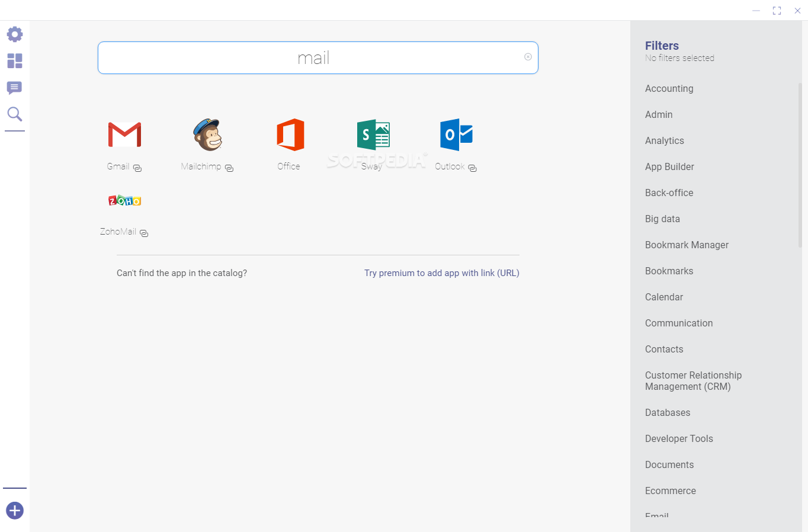Filter by Back-office category

(x=669, y=193)
